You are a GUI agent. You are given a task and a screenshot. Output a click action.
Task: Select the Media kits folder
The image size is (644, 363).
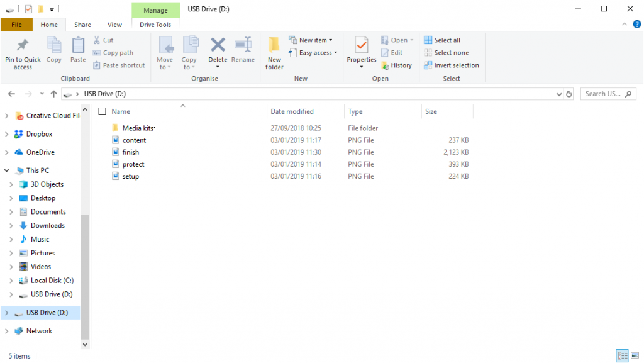click(x=139, y=128)
